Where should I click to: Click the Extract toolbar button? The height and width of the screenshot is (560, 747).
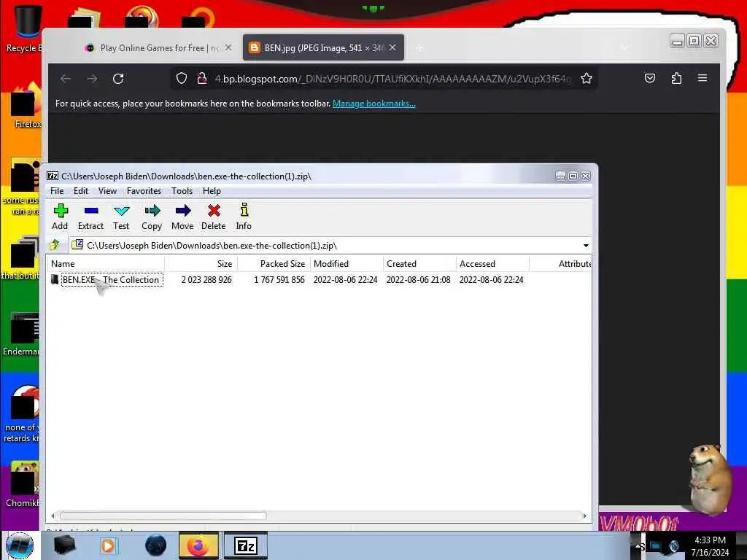pyautogui.click(x=90, y=217)
